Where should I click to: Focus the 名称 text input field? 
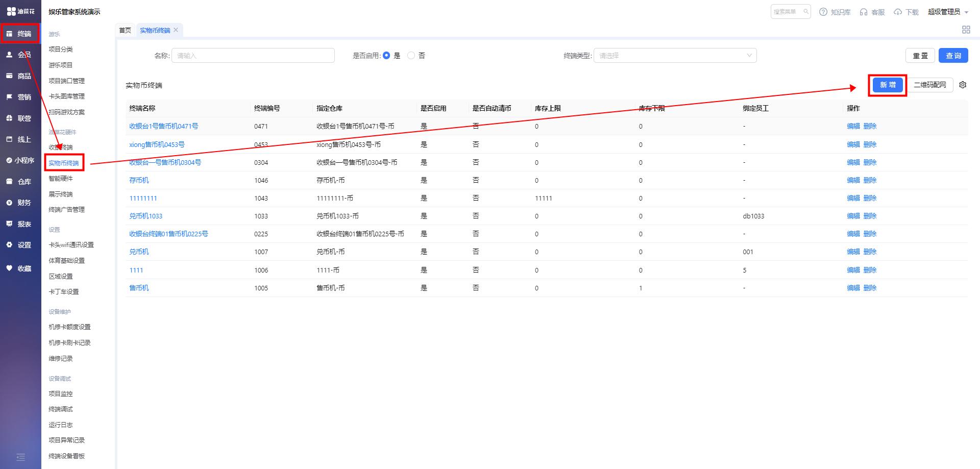coord(253,56)
